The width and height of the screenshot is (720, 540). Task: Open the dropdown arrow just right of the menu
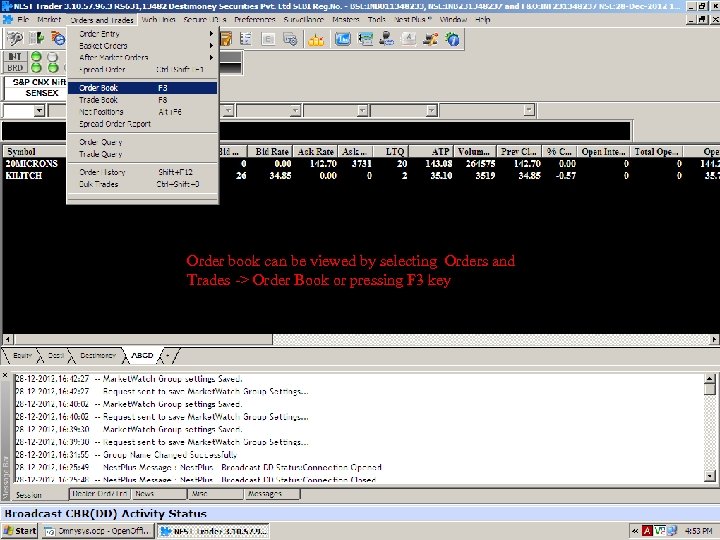point(228,111)
